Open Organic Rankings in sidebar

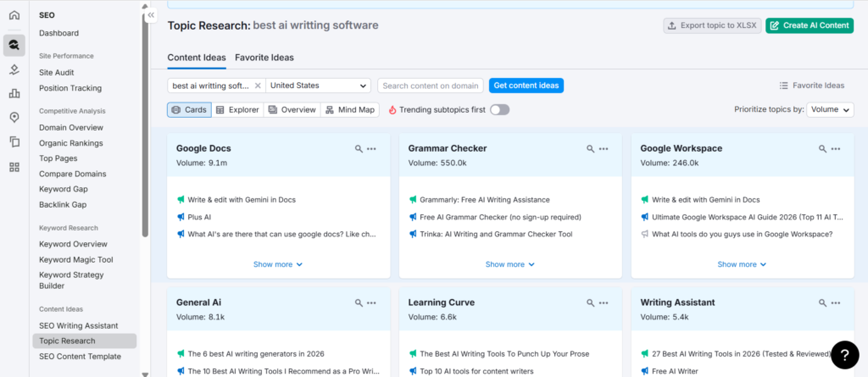[71, 143]
